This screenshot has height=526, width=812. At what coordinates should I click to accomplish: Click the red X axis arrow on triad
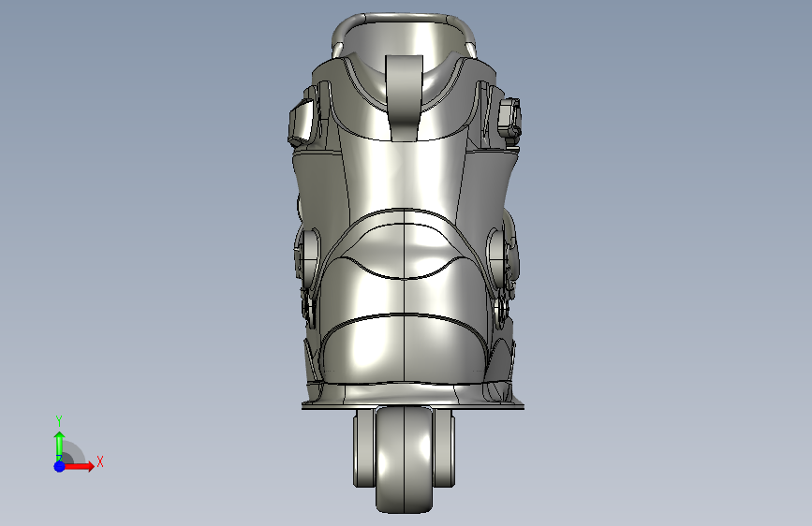pos(79,466)
